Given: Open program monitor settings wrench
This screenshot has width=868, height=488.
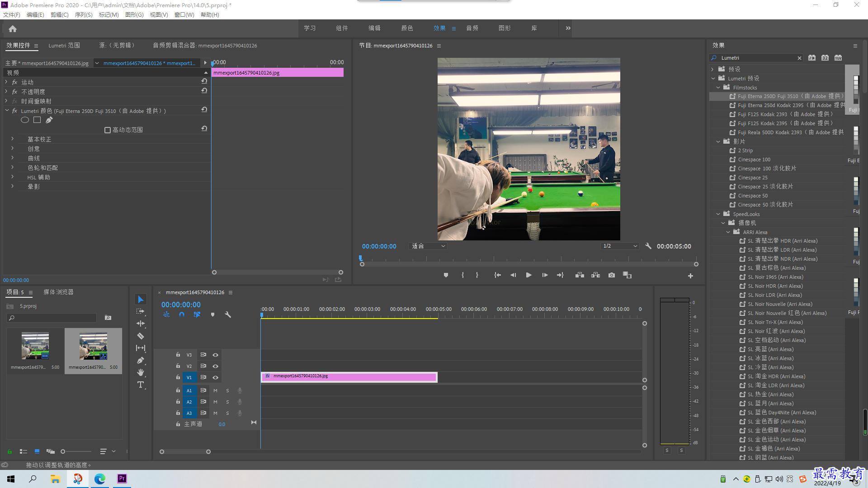Looking at the screenshot, I should tap(648, 246).
